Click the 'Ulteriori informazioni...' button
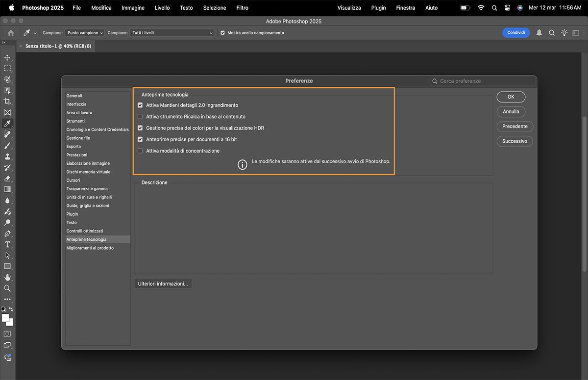 [163, 283]
